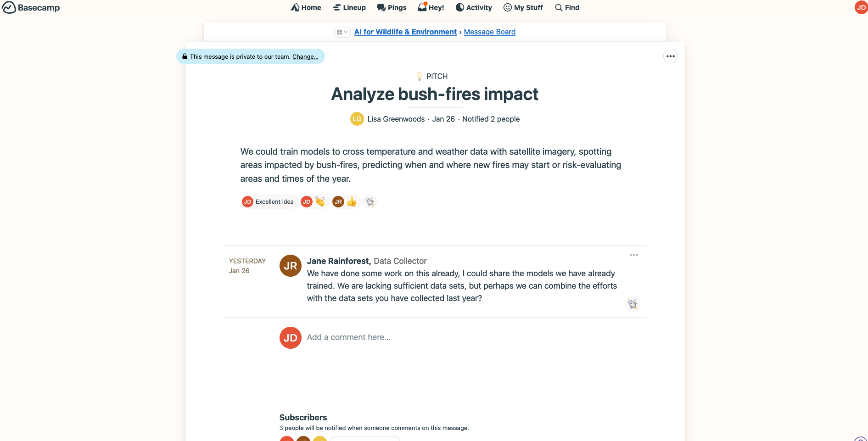Add a boost to the message
Screen dimensions: 868x441
pyautogui.click(x=370, y=201)
